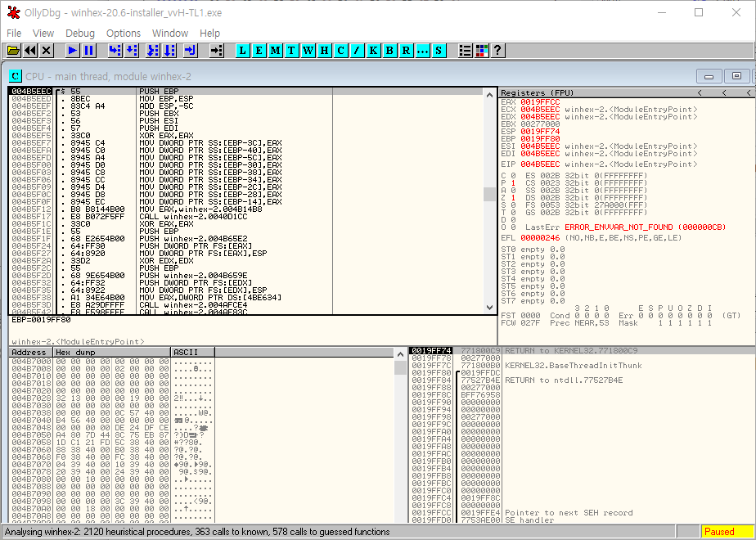Click the CPU window's C system icon
This screenshot has height=540, width=756.
16,76
